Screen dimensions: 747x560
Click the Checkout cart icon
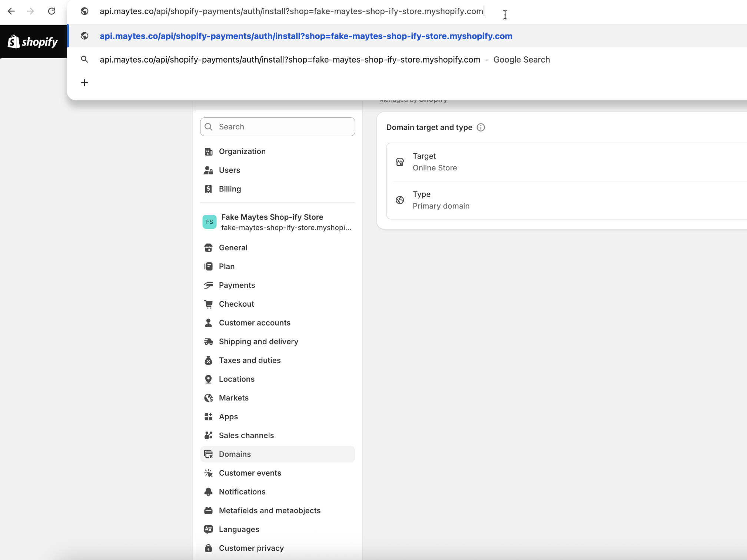coord(209,304)
